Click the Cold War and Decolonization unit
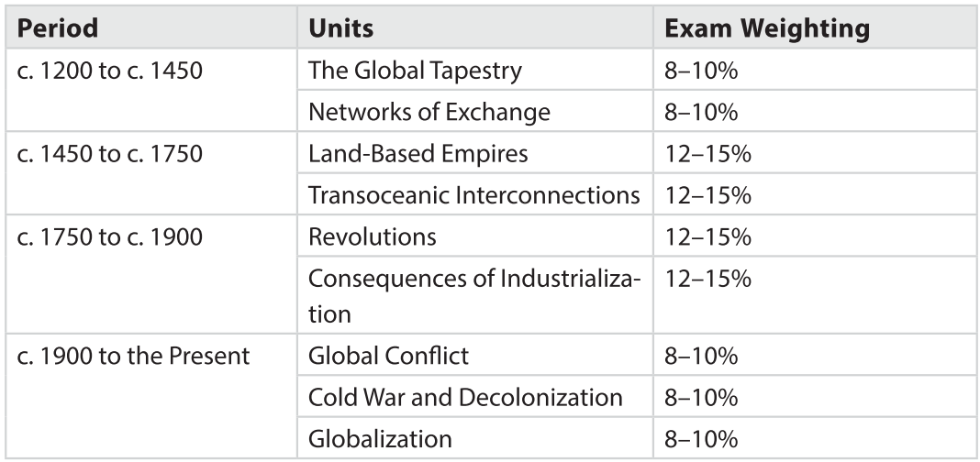The image size is (980, 462). 466,397
